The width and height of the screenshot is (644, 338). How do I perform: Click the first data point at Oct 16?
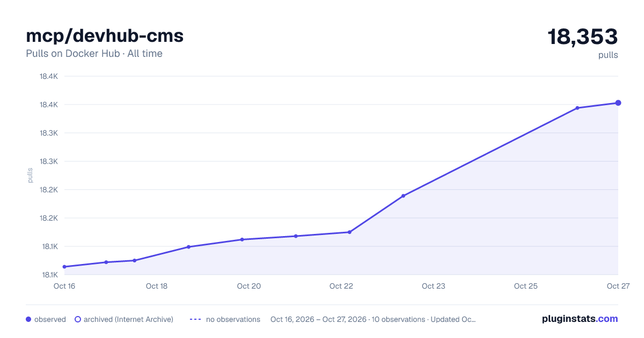[x=64, y=267]
